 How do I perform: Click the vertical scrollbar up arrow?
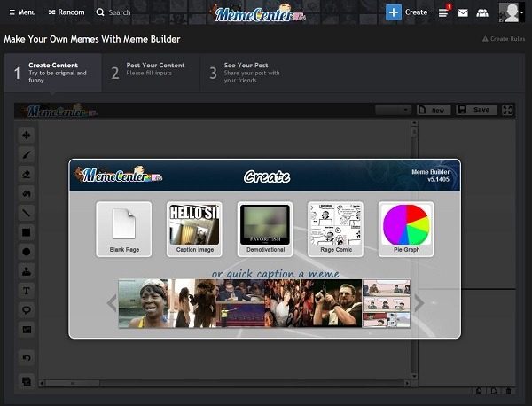coord(414,123)
